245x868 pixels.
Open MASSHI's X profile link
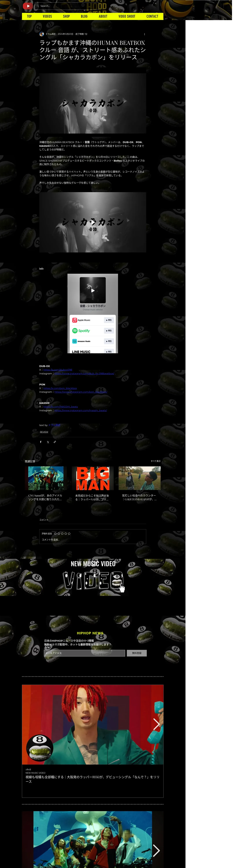(61, 407)
